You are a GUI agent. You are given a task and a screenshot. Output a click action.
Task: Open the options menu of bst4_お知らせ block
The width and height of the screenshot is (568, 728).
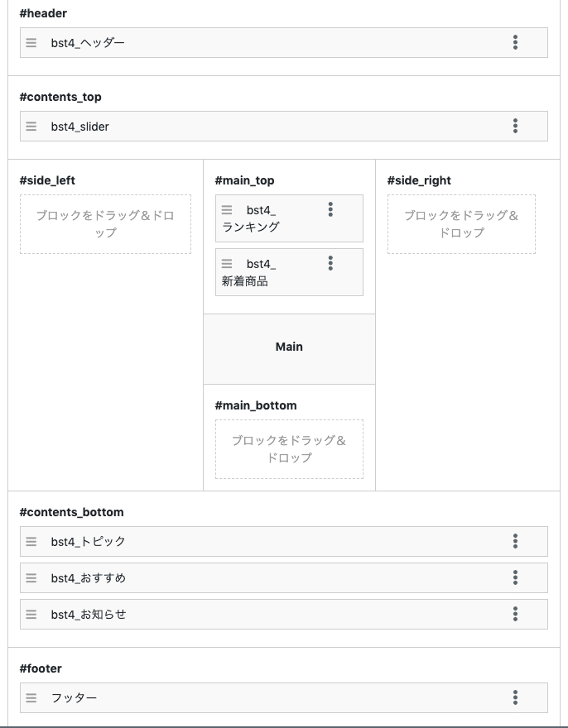coord(515,614)
